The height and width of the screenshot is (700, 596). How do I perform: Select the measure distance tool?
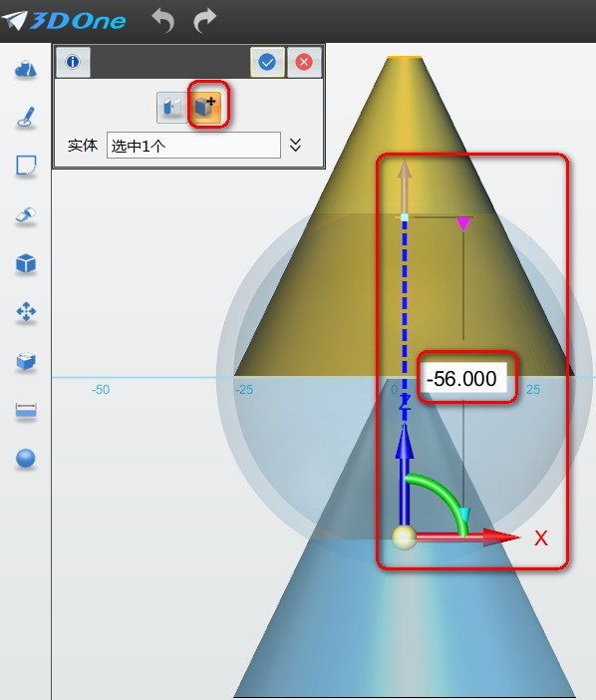(26, 410)
